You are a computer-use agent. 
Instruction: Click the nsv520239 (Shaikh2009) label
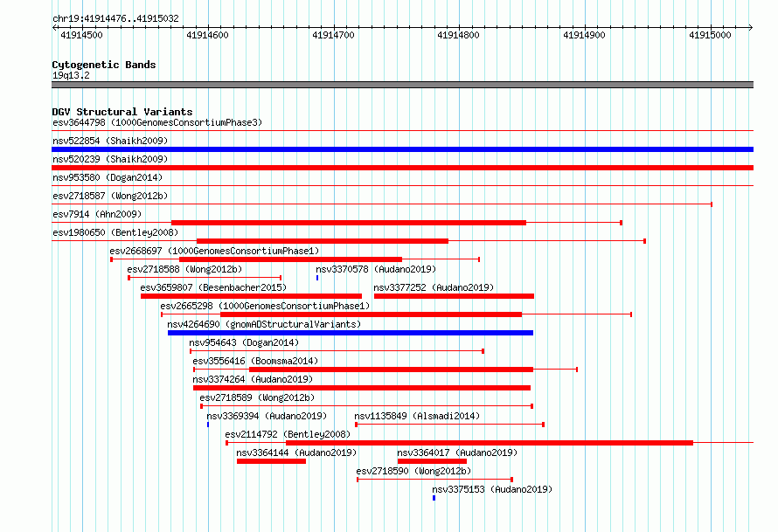tap(110, 159)
